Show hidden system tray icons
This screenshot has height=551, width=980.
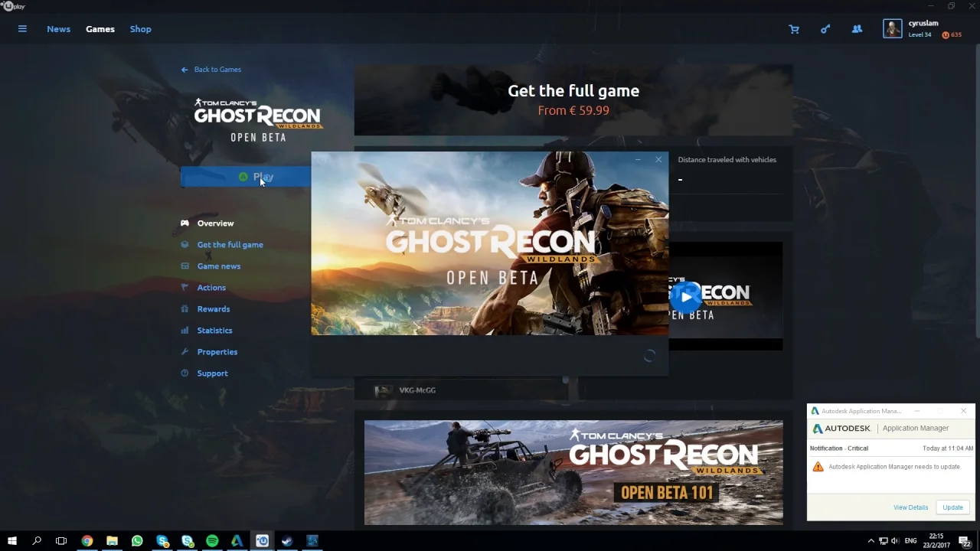(871, 541)
